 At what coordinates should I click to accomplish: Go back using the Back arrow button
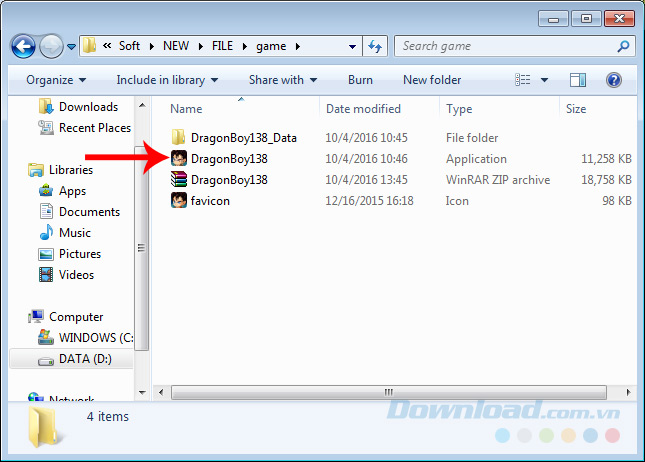(x=23, y=46)
